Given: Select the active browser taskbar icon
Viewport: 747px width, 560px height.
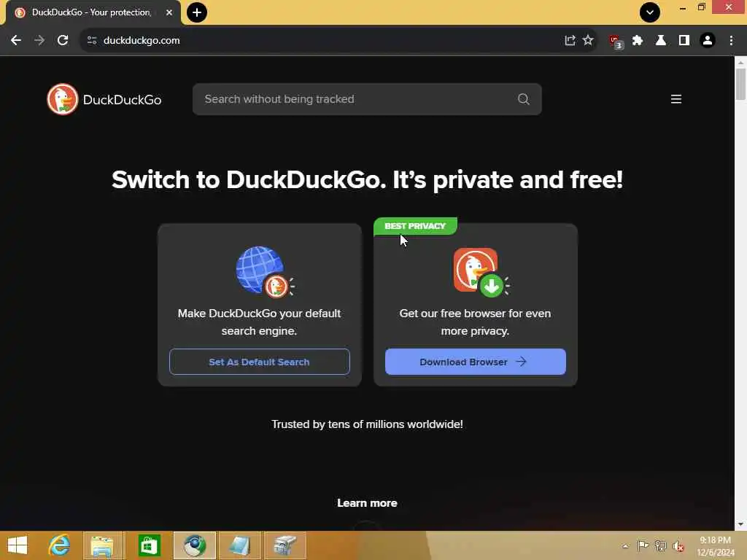Looking at the screenshot, I should (x=194, y=545).
